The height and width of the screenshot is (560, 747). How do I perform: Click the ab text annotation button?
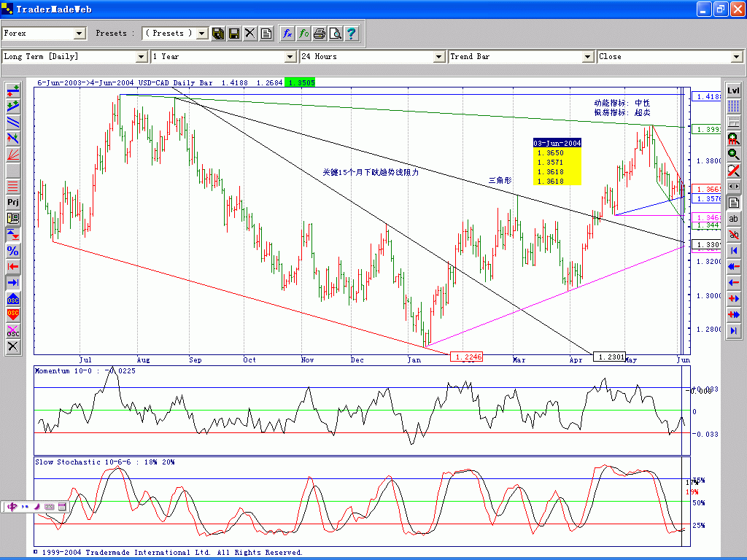[x=733, y=219]
